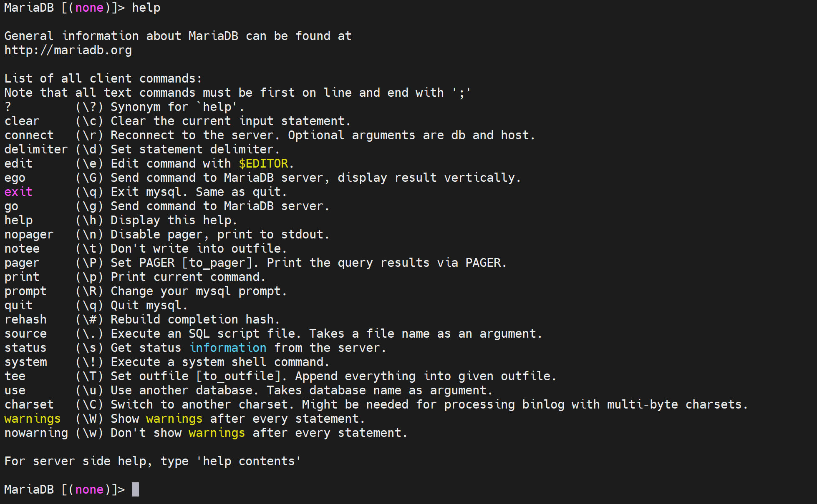The height and width of the screenshot is (504, 817).
Task: Click the 'rehash' command name
Action: pos(25,320)
